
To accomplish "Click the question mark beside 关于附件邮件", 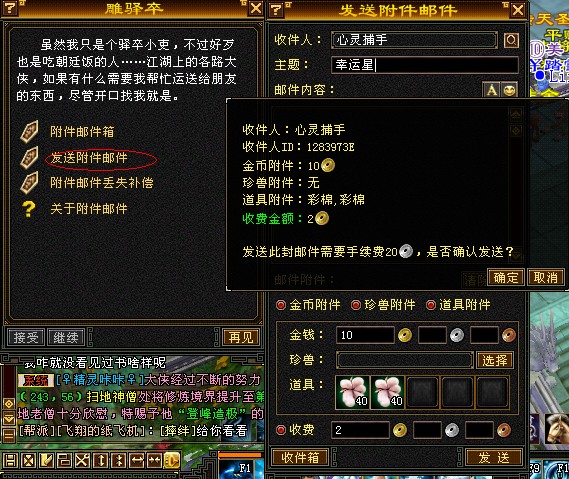I will (29, 209).
